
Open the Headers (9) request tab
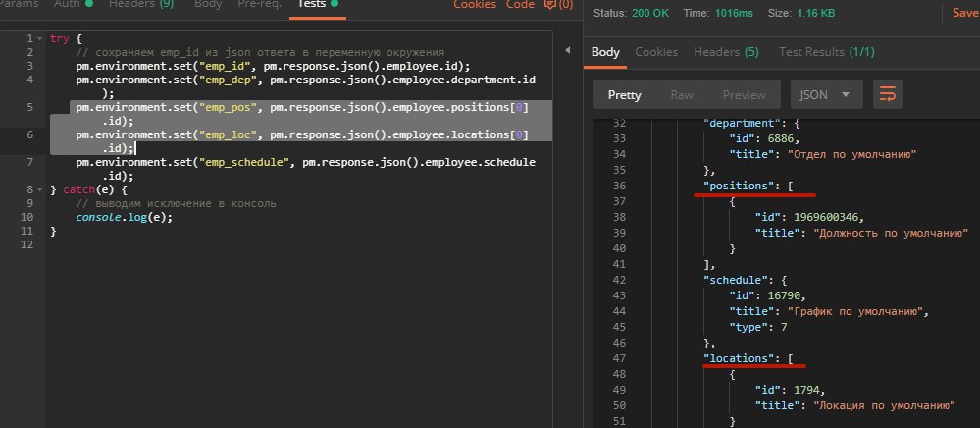[x=141, y=4]
